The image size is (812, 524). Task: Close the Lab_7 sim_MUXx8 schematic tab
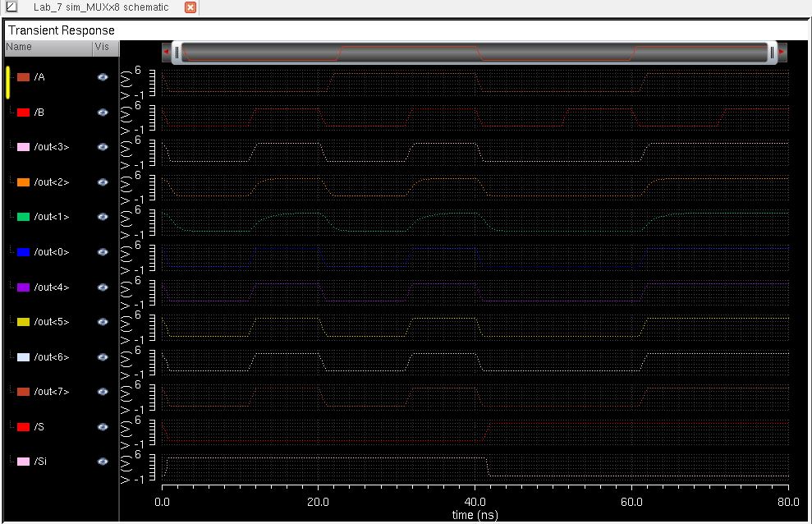click(x=190, y=7)
